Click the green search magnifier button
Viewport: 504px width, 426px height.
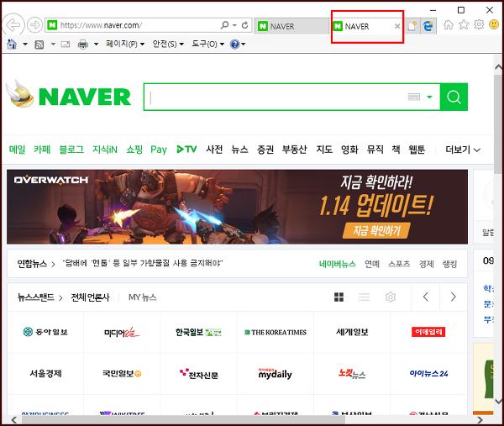pyautogui.click(x=454, y=97)
